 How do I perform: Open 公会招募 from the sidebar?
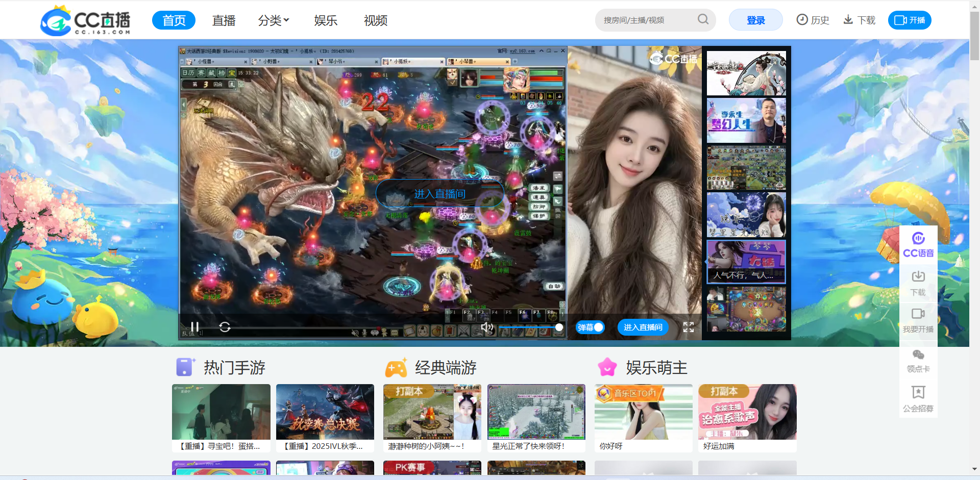[918, 398]
